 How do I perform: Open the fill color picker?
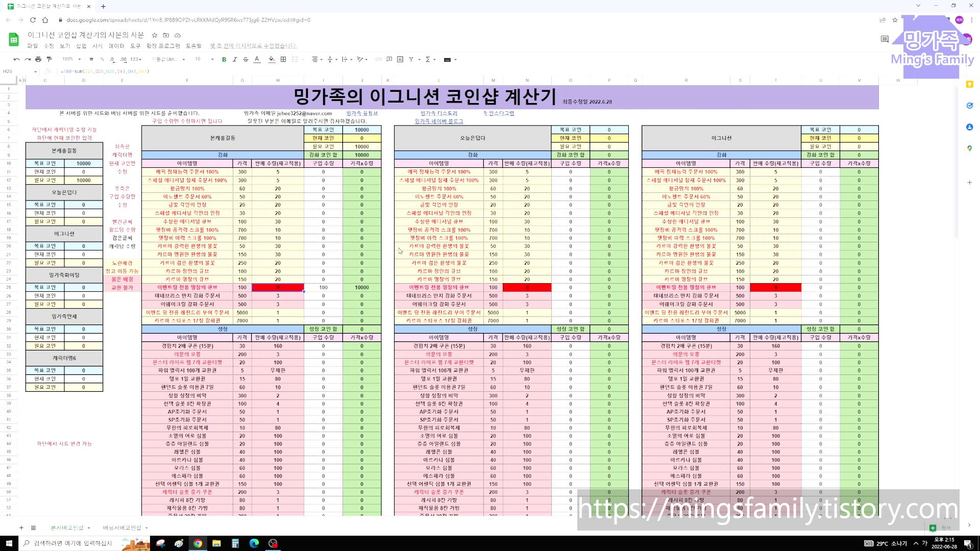pyautogui.click(x=272, y=59)
